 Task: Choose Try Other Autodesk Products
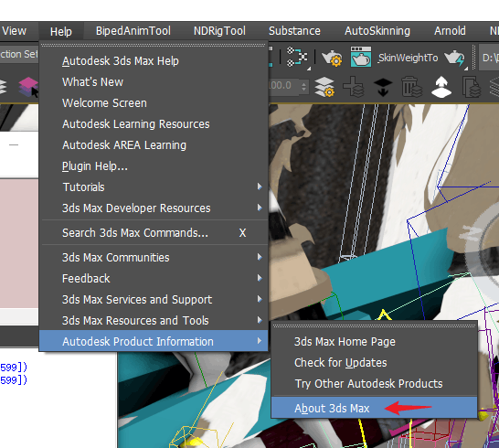coord(375,384)
